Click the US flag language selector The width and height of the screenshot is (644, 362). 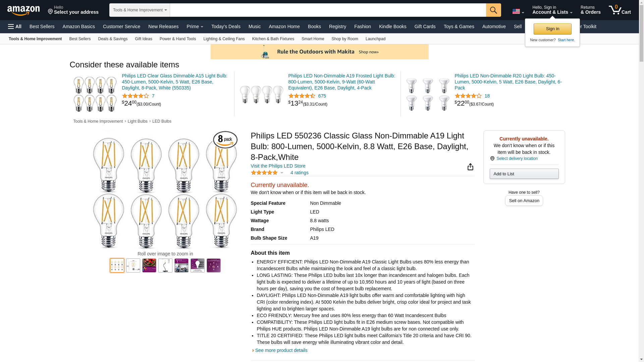pos(518,11)
